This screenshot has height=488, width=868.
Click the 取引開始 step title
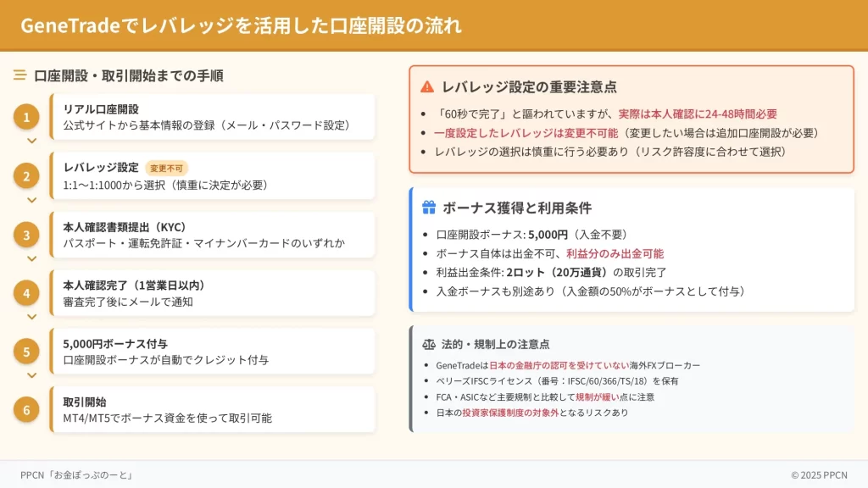point(85,402)
